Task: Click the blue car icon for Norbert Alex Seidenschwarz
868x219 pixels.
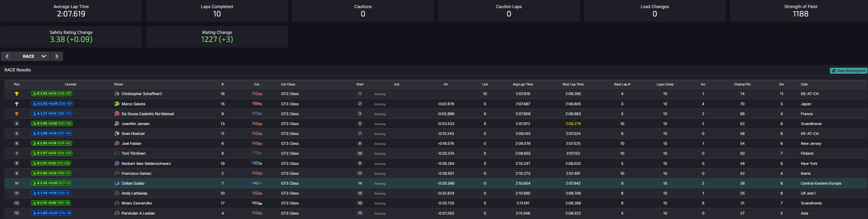Action: tap(257, 163)
